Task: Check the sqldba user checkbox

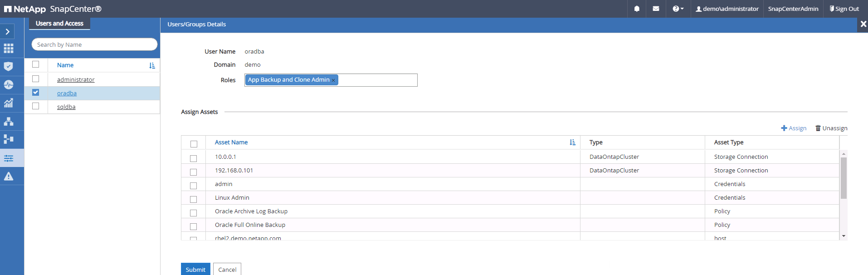Action: click(36, 106)
